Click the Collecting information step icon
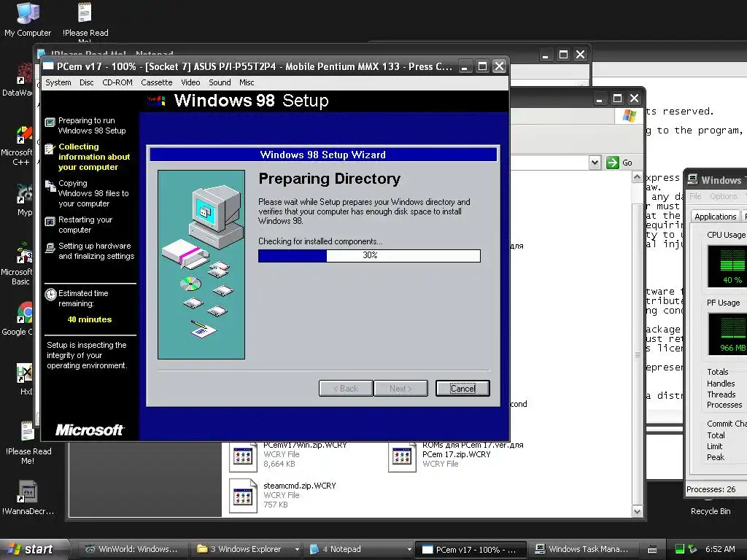747x560 pixels. click(50, 149)
